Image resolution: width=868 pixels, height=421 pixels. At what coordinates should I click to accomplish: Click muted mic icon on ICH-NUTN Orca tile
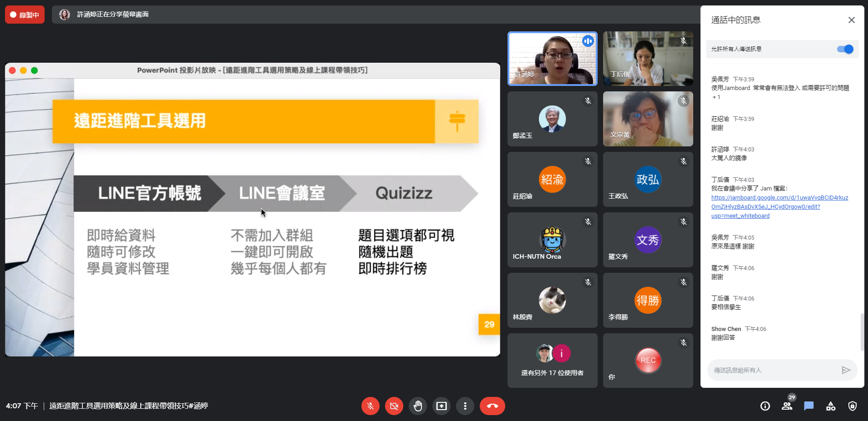point(588,222)
